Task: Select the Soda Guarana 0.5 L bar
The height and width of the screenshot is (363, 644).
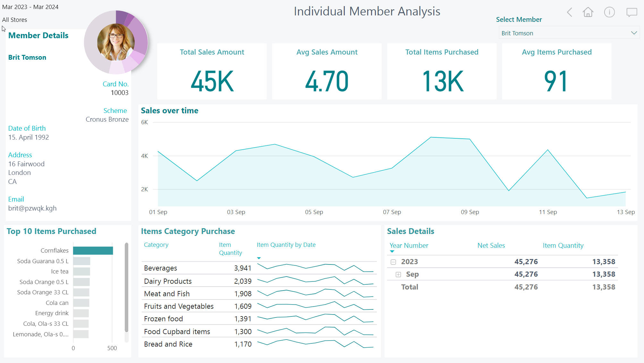Action: point(81,261)
